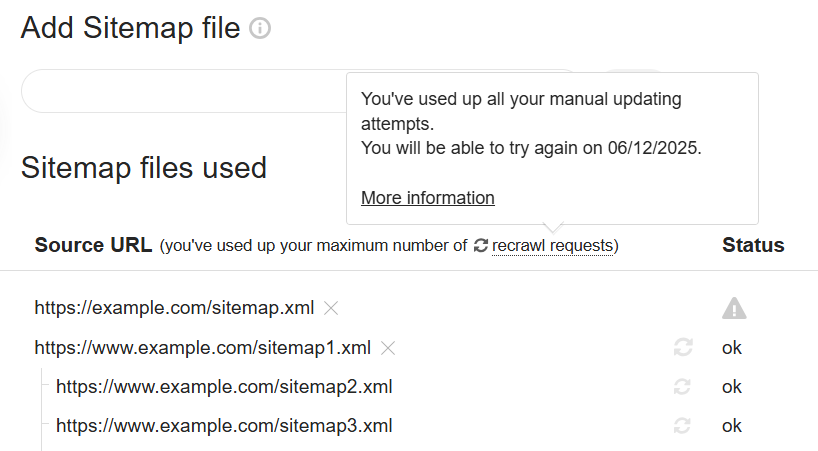Click the warning status icon for sitemap.xml
The width and height of the screenshot is (818, 451).
click(x=734, y=309)
